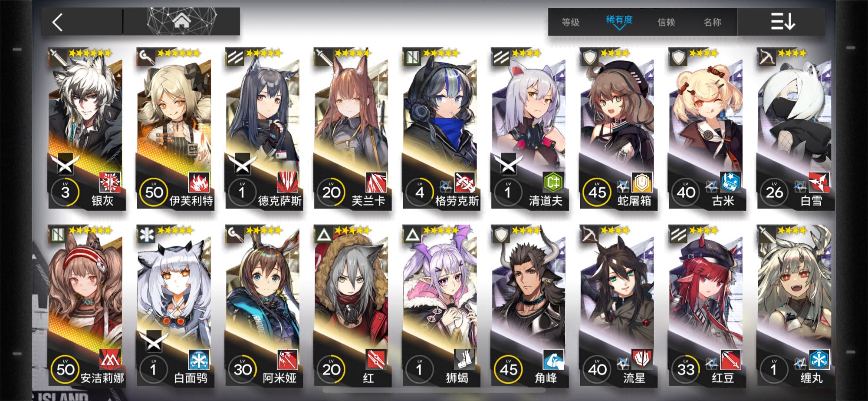Open 安洁莉娜 operator card

pos(85,305)
